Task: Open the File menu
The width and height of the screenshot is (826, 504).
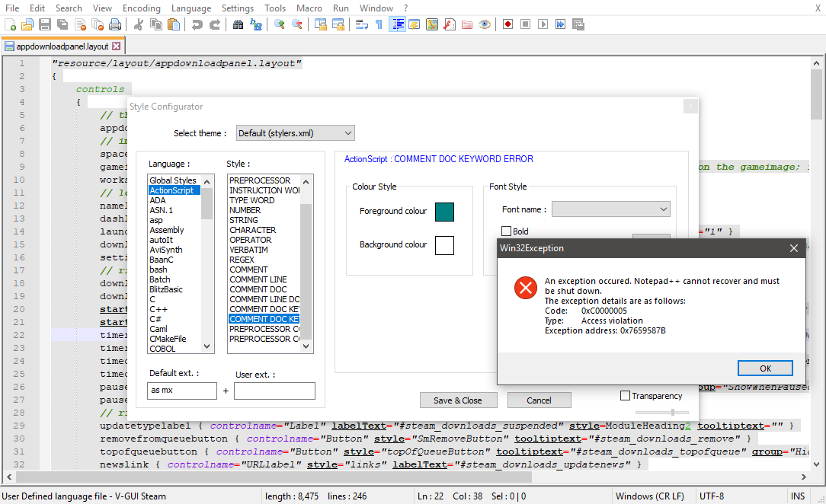Action: point(12,8)
